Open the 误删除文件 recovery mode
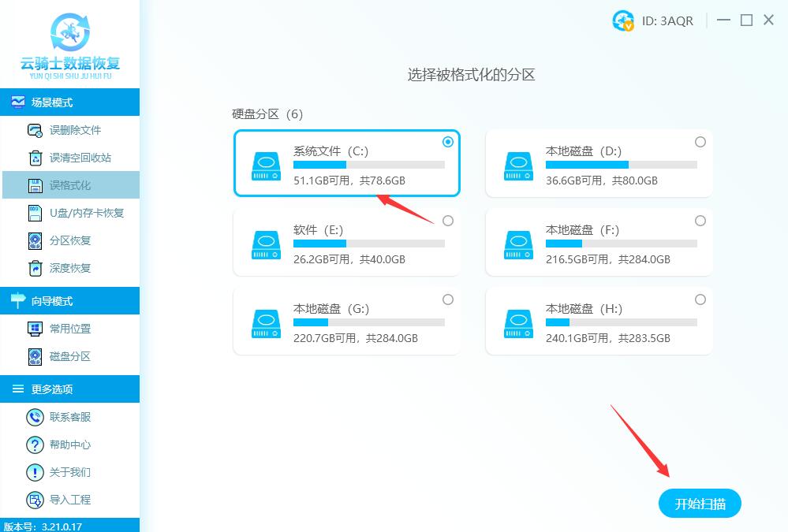The width and height of the screenshot is (788, 532). [x=70, y=131]
